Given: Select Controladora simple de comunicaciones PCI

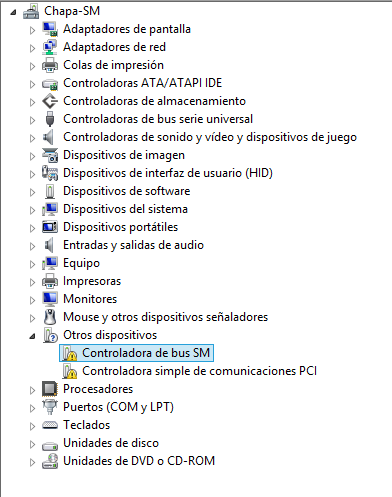Looking at the screenshot, I should point(199,371).
